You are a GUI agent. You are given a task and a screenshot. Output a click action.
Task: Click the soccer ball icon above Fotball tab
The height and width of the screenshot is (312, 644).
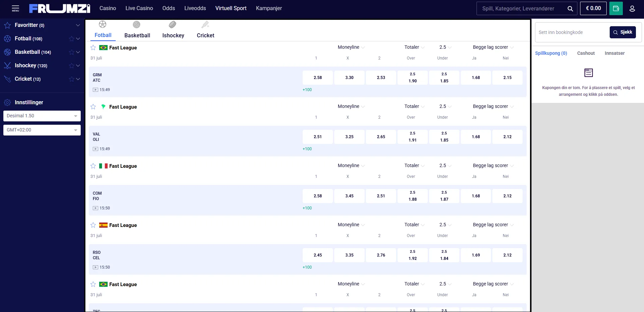coord(103,24)
